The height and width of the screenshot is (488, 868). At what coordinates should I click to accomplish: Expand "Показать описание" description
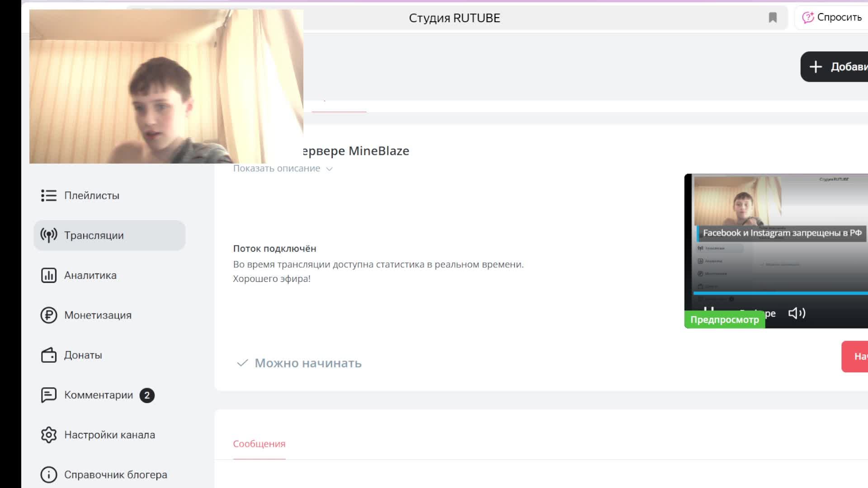click(x=276, y=169)
